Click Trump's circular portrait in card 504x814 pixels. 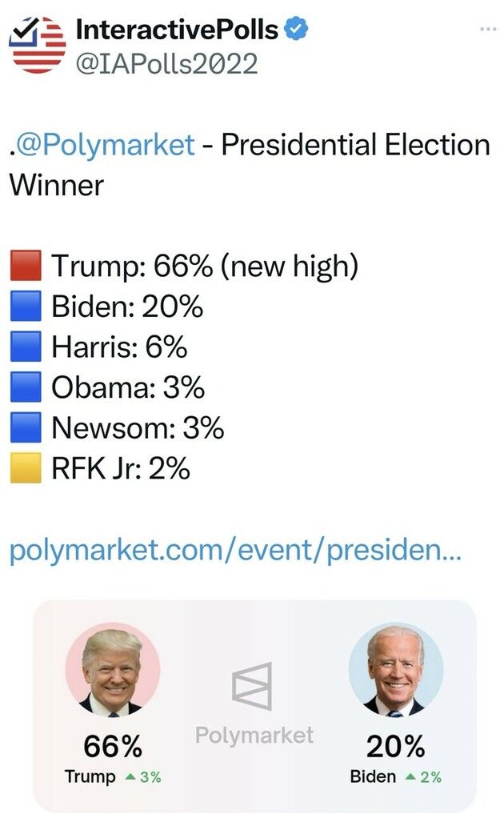112,669
